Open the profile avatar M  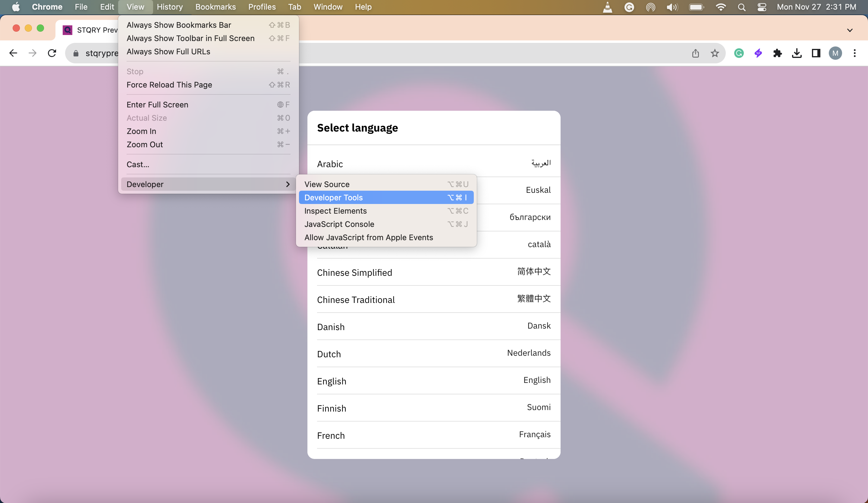click(835, 53)
